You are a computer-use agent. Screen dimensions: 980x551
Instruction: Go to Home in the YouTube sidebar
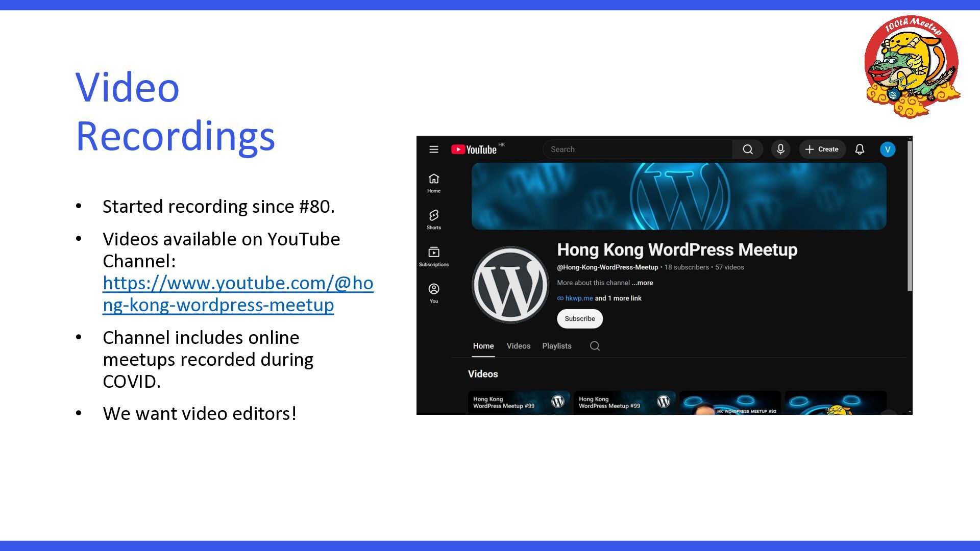point(434,183)
